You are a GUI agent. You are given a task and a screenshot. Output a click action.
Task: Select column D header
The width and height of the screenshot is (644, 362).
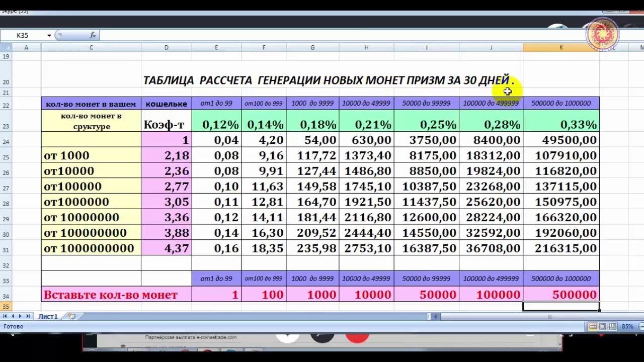(x=166, y=47)
